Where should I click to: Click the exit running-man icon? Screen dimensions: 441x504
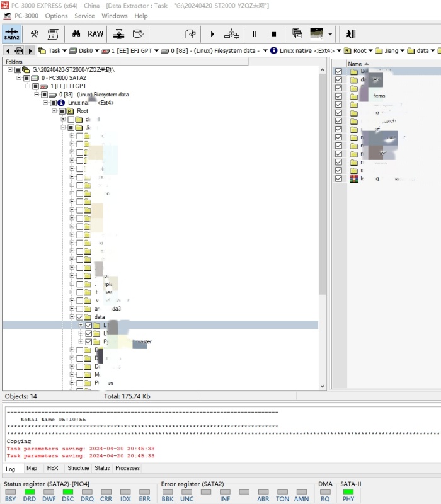click(351, 34)
